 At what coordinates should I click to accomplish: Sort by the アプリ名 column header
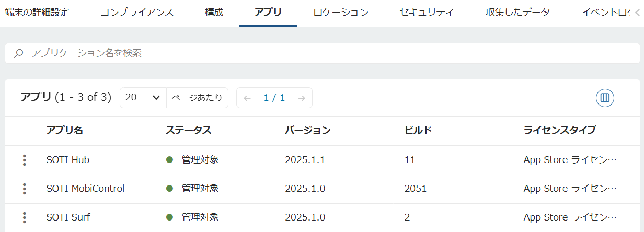pos(65,131)
